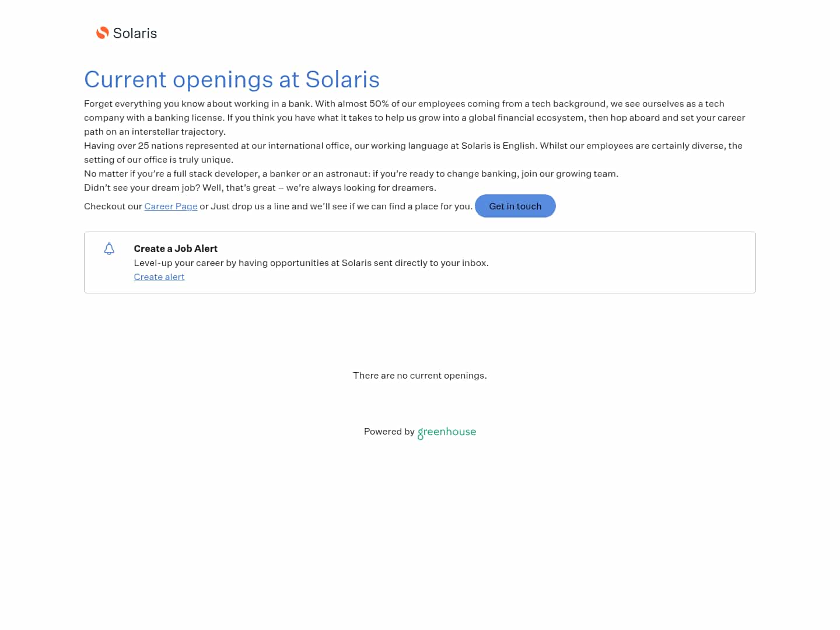Click the Create a Job Alert title
The image size is (840, 630).
coord(176,249)
